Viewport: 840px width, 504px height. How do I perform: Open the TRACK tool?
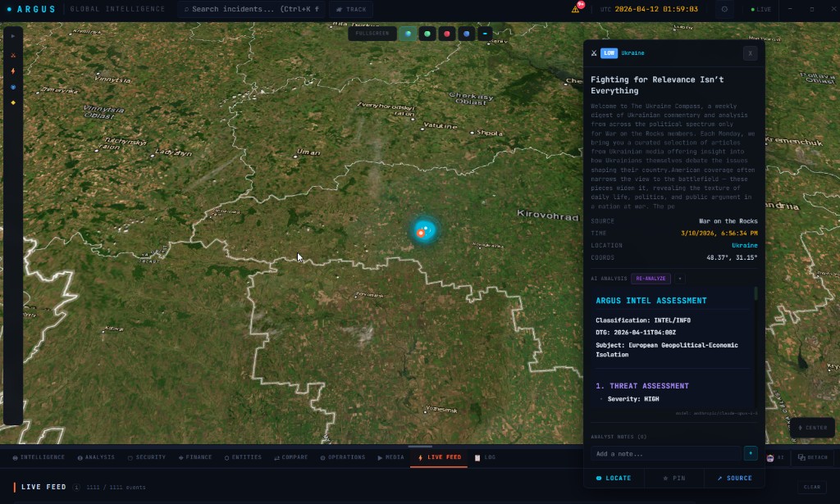click(351, 9)
